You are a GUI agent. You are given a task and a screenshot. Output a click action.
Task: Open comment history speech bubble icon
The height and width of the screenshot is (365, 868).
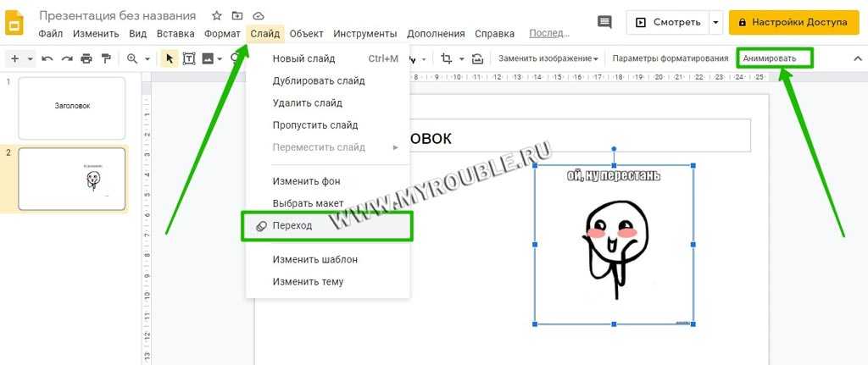point(604,22)
